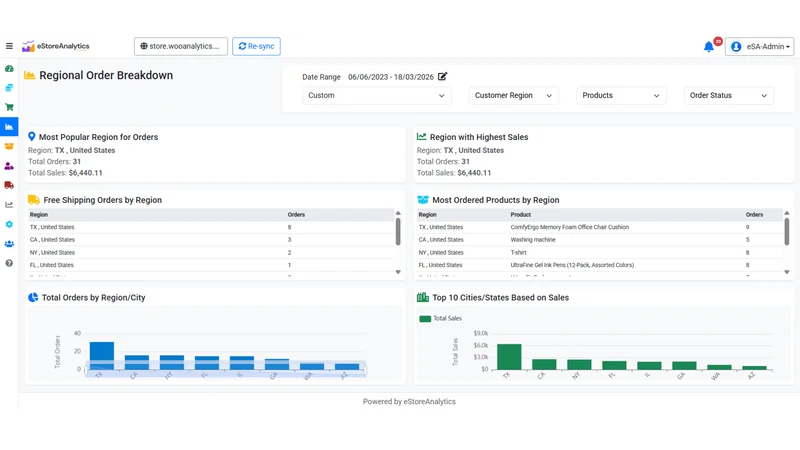
Task: Click TX row in Free Shipping table
Action: coord(212,227)
